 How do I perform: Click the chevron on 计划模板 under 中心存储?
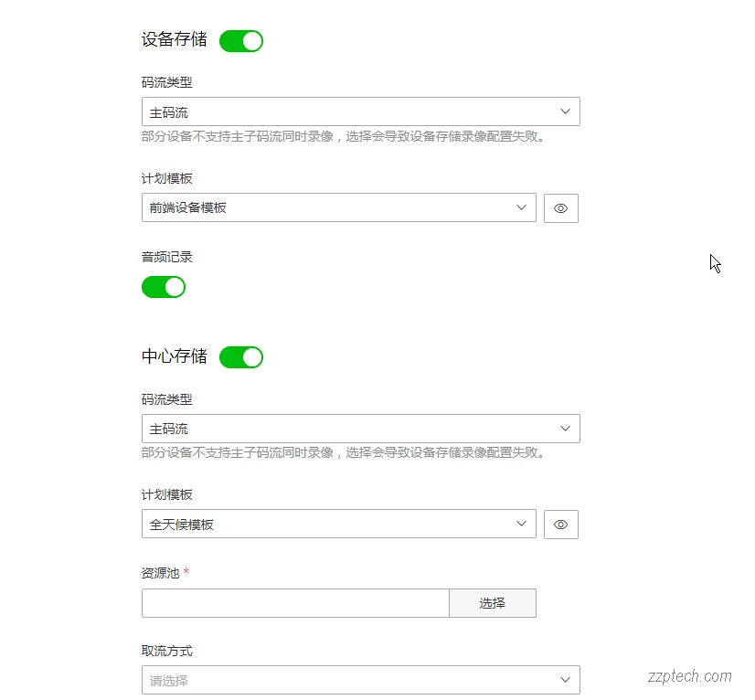pos(522,524)
